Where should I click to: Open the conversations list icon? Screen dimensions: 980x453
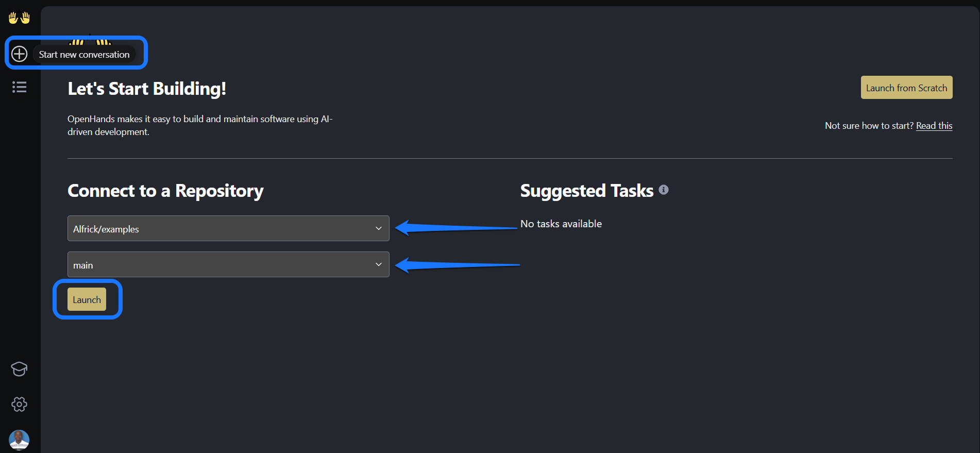pyautogui.click(x=20, y=87)
